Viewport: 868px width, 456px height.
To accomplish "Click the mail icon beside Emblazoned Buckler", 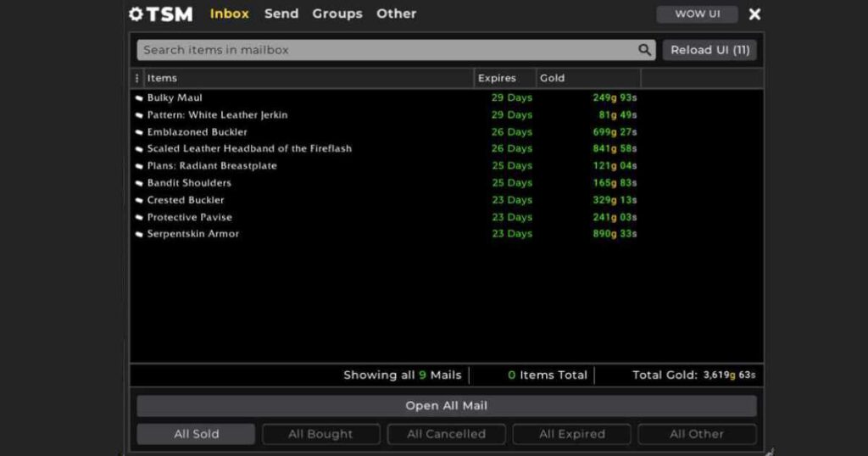I will pyautogui.click(x=139, y=132).
